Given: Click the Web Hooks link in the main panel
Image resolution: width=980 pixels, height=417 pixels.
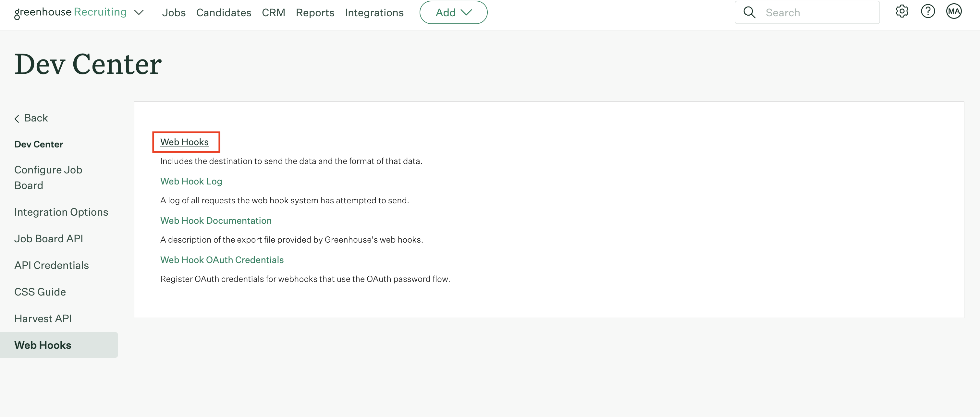Looking at the screenshot, I should click(x=184, y=142).
